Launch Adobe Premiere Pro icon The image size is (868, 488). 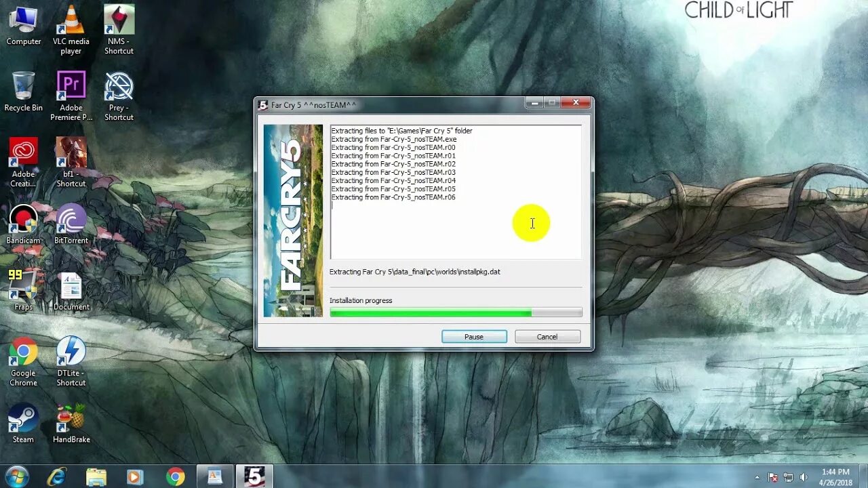[x=71, y=96]
